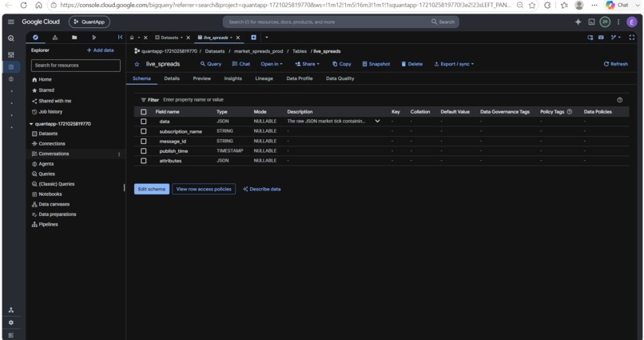The width and height of the screenshot is (644, 340).
Task: Collapse the quantapp-1721025819770 project tree
Action: (x=31, y=124)
